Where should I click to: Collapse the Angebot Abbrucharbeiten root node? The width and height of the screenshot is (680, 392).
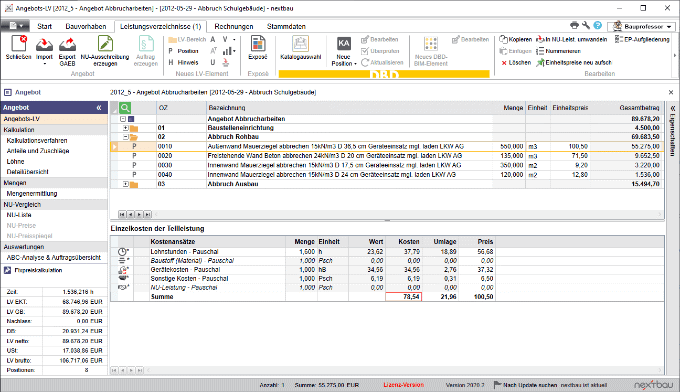(123, 119)
